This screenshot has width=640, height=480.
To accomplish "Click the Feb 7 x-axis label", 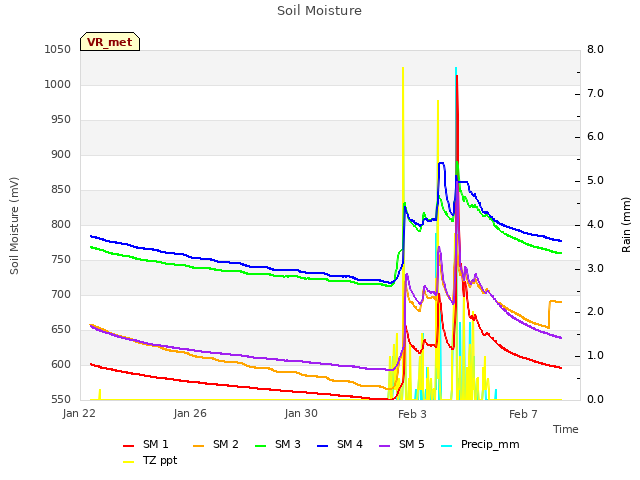I will [523, 414].
